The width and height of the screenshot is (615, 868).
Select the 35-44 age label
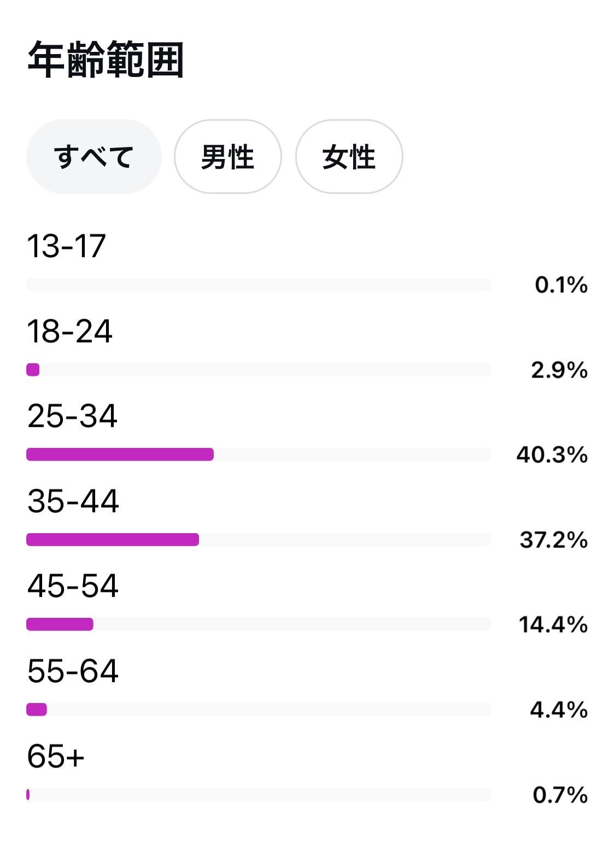pyautogui.click(x=73, y=501)
